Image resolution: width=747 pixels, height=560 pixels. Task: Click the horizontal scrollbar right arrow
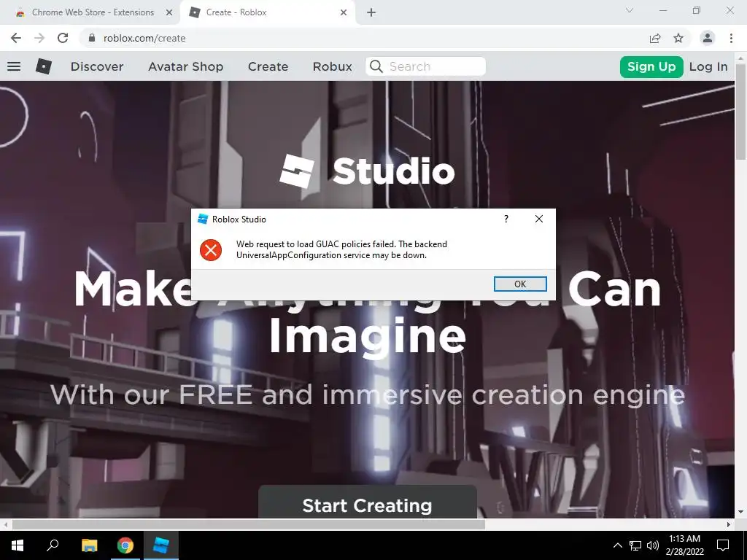(729, 524)
